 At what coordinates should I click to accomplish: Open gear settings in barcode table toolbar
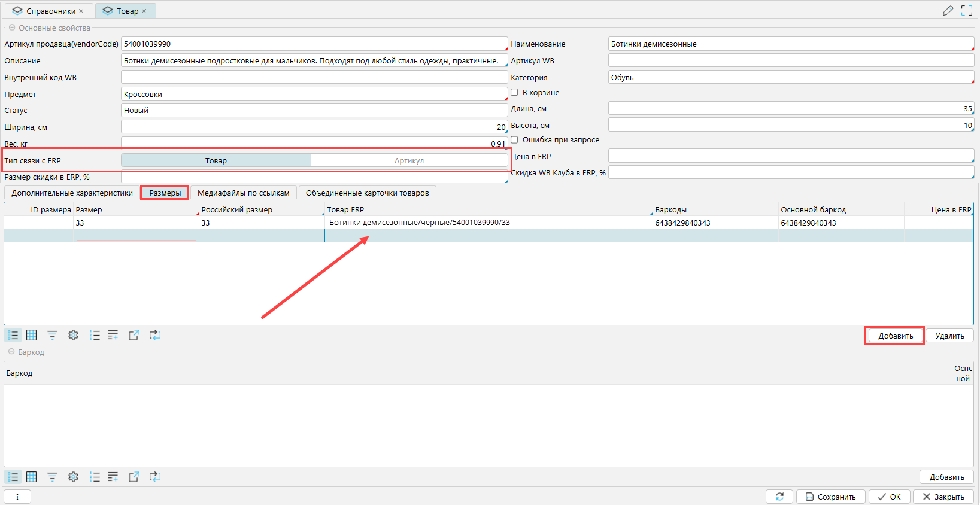tap(74, 477)
